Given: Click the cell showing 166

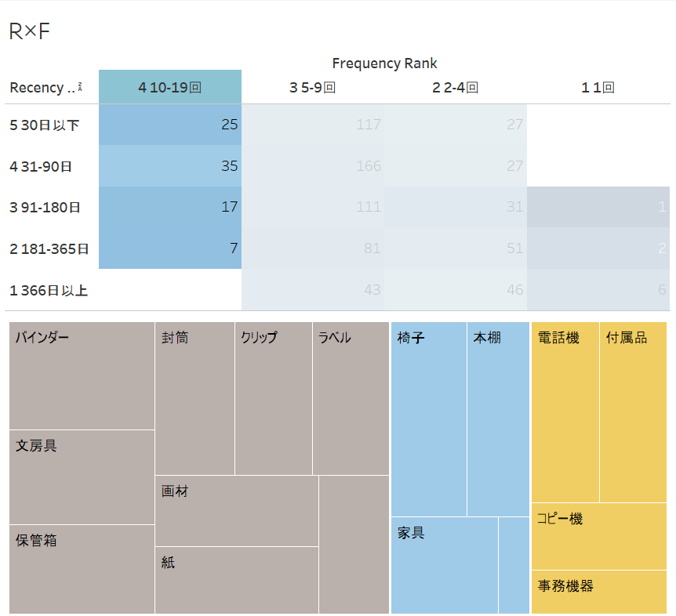Looking at the screenshot, I should click(313, 166).
